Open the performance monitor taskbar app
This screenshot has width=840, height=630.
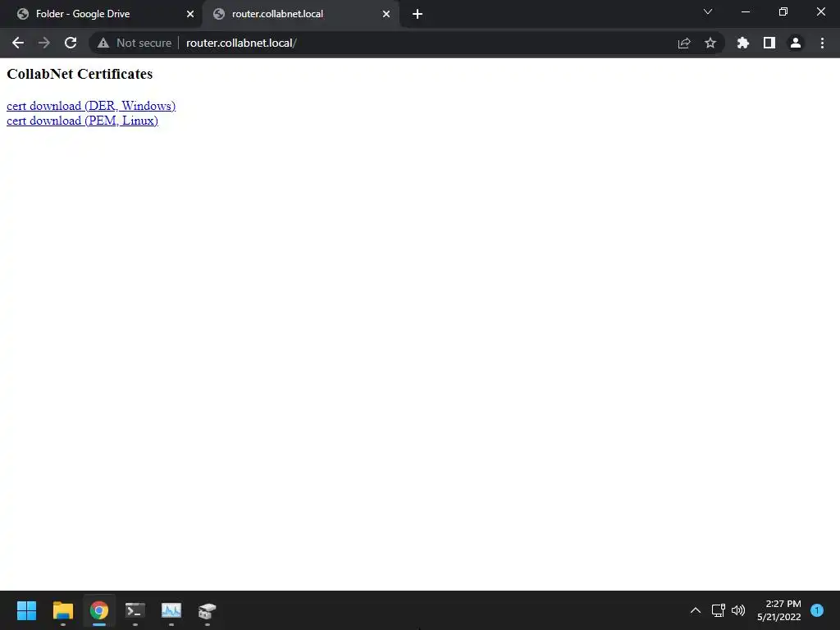click(x=171, y=610)
